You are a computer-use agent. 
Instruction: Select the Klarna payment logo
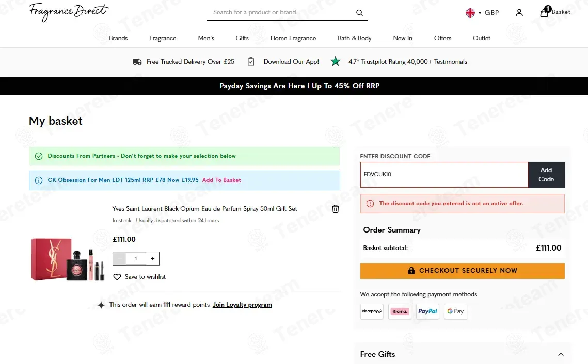[400, 311]
